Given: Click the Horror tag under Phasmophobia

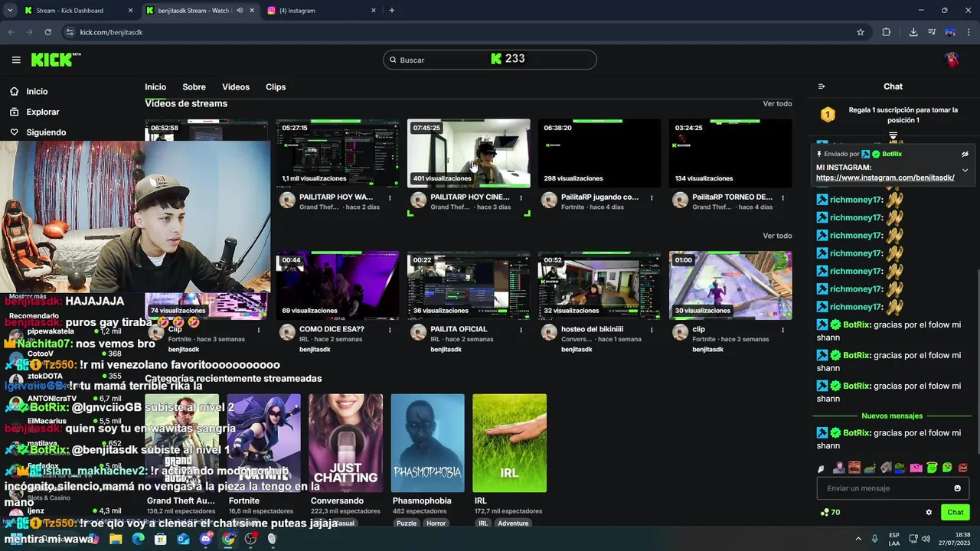Looking at the screenshot, I should point(436,523).
